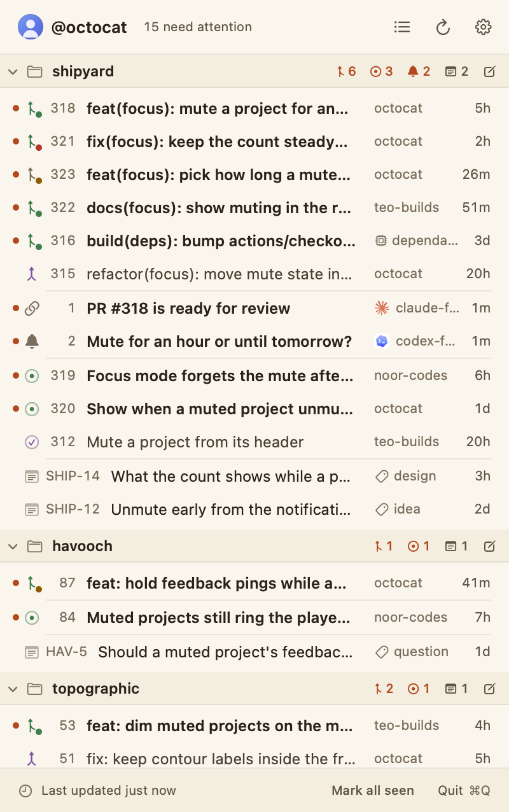
Task: Click the @octocat username
Action: coord(89,27)
